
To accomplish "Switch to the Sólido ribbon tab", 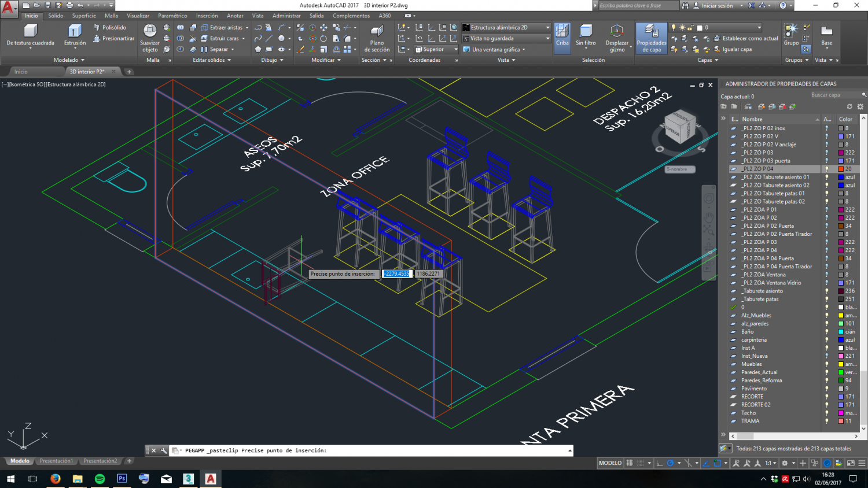I will click(56, 16).
